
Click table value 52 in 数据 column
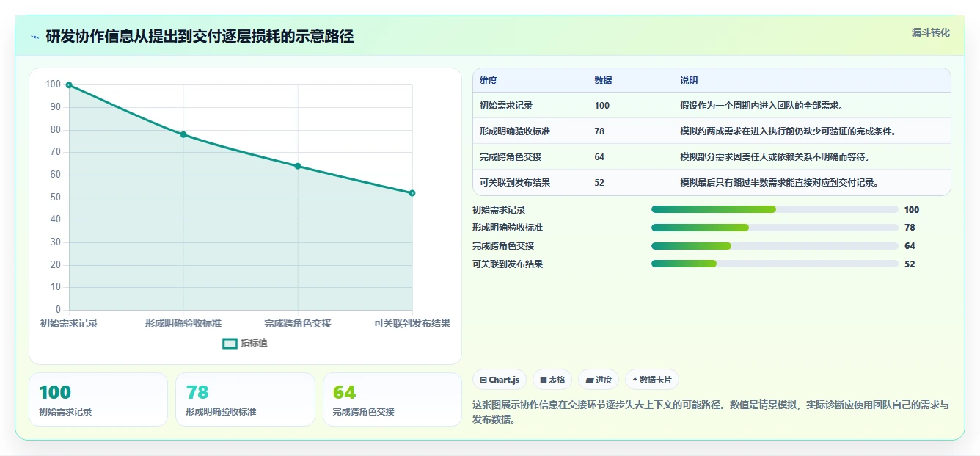click(599, 183)
